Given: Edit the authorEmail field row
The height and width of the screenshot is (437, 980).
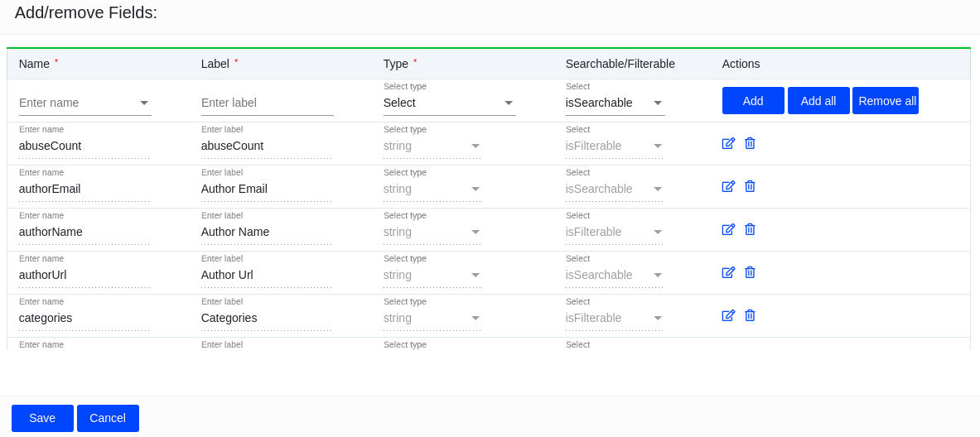Looking at the screenshot, I should (x=728, y=186).
